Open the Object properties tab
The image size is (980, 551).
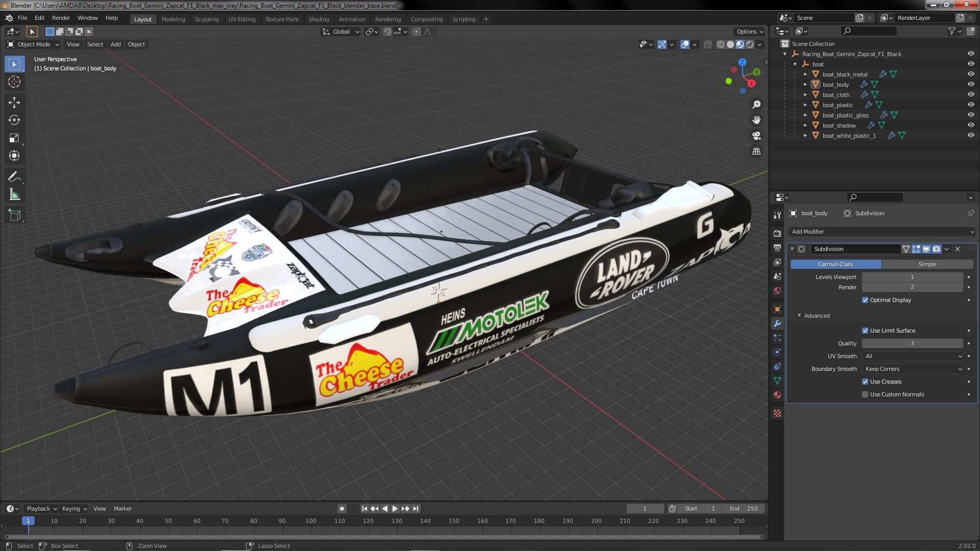[x=777, y=309]
